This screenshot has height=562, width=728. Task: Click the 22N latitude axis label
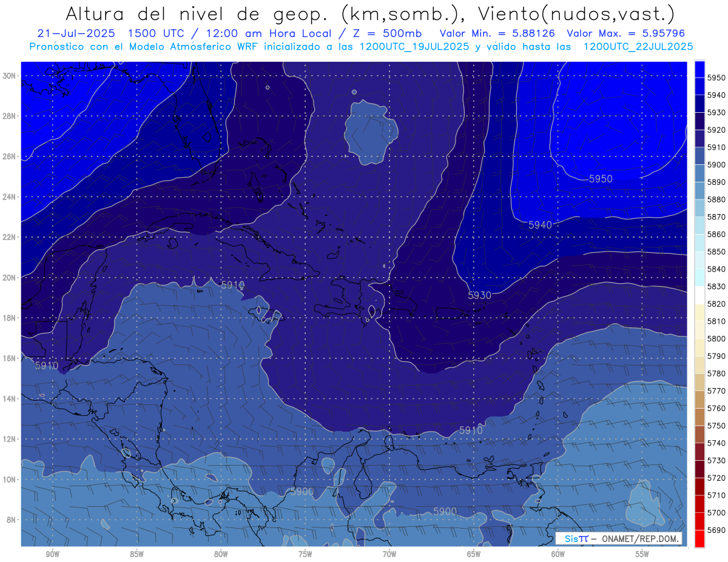point(9,237)
